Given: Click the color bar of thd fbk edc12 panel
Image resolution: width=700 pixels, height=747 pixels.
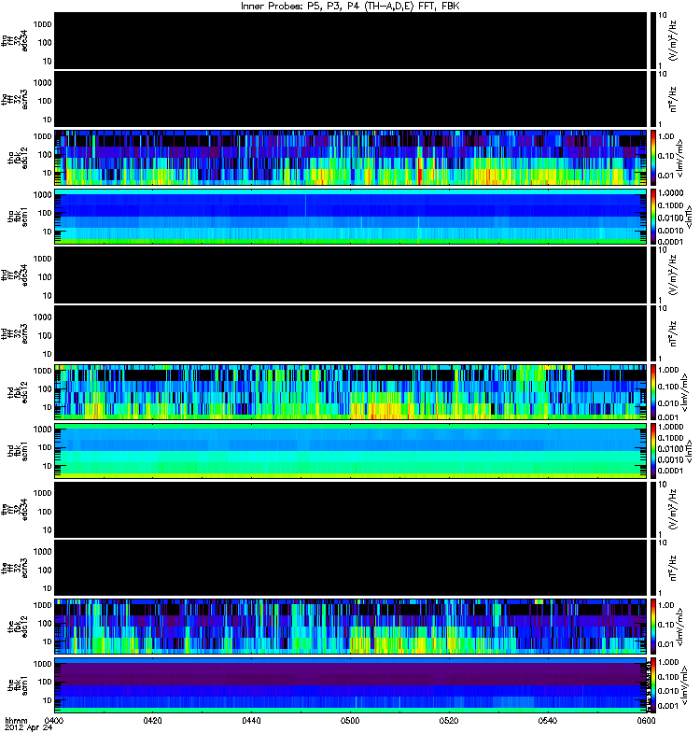Looking at the screenshot, I should point(652,392).
